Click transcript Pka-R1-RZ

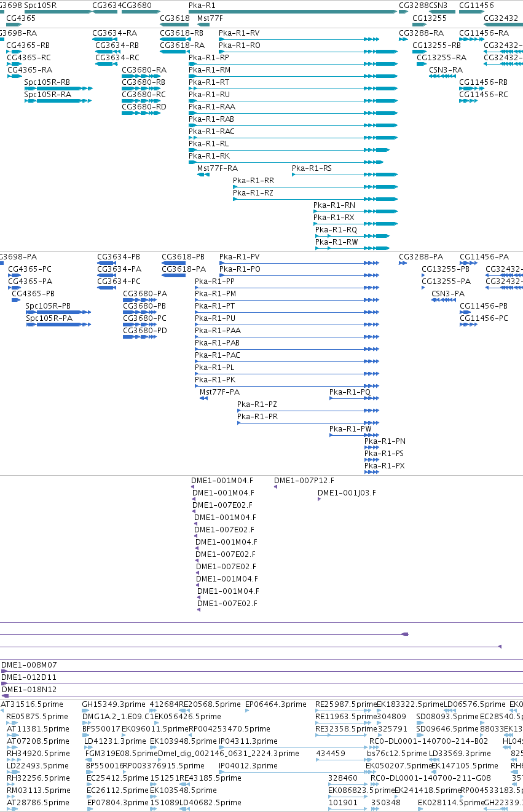(253, 192)
